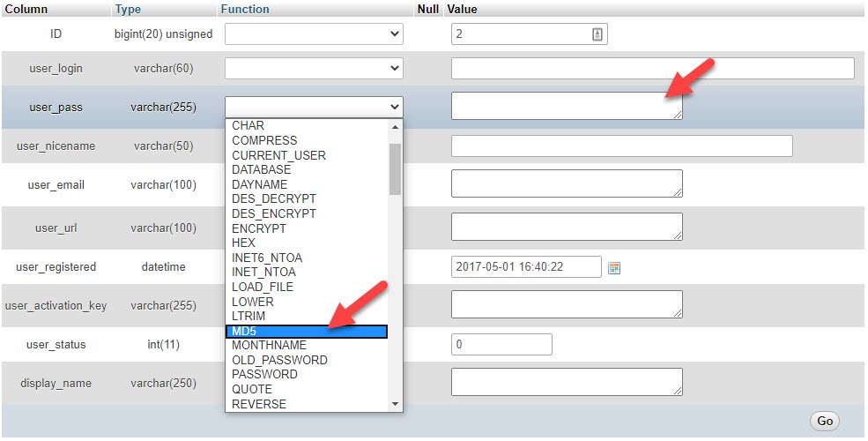Select DATABASE function option
Viewport: 868px width, 441px height.
pos(262,169)
